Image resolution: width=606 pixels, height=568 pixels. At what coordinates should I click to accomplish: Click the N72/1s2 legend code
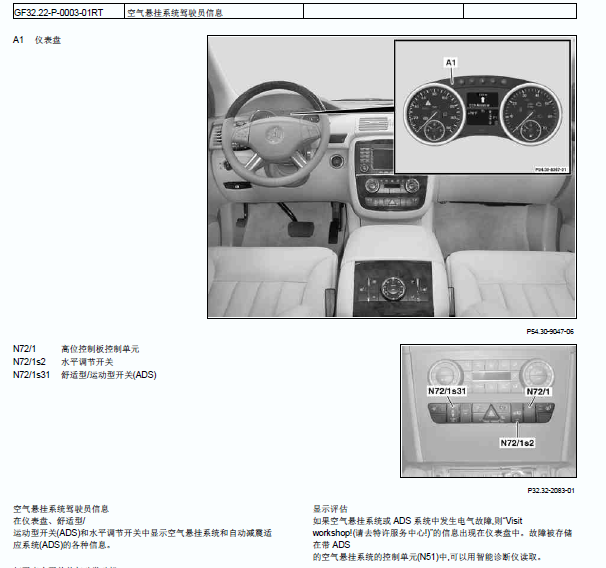pos(29,362)
